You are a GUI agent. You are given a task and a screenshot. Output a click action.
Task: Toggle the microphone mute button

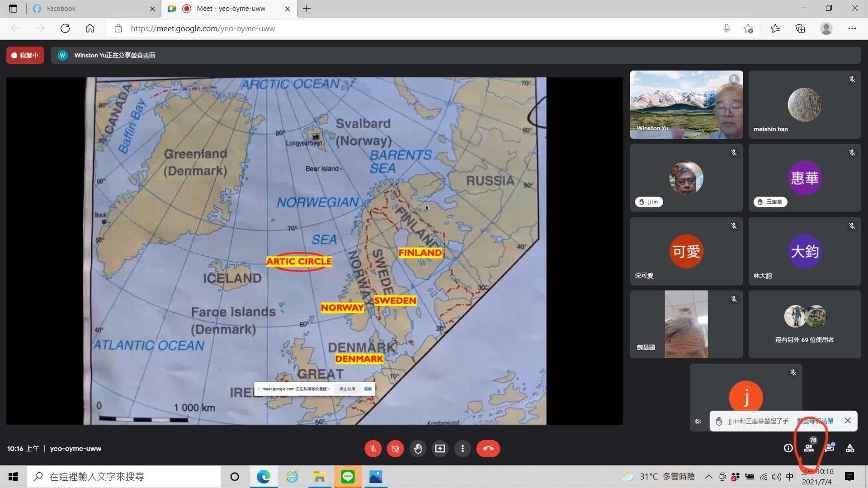coord(373,449)
